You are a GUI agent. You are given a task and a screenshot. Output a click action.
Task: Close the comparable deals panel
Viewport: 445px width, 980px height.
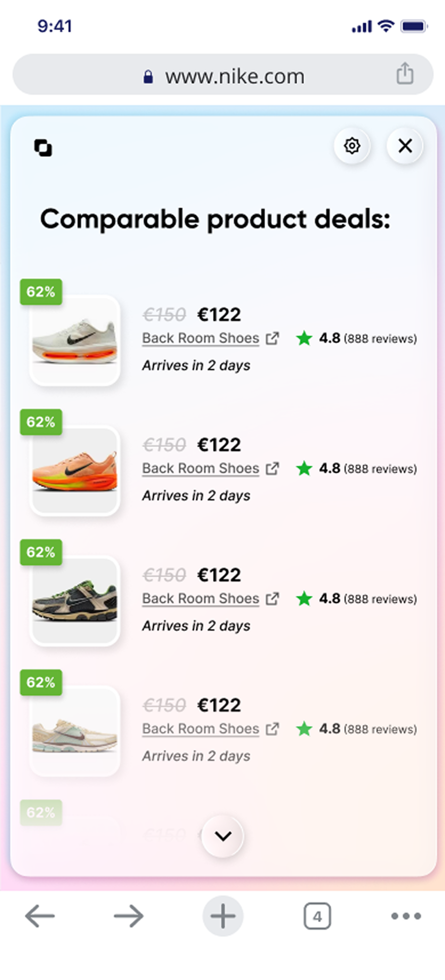click(405, 146)
